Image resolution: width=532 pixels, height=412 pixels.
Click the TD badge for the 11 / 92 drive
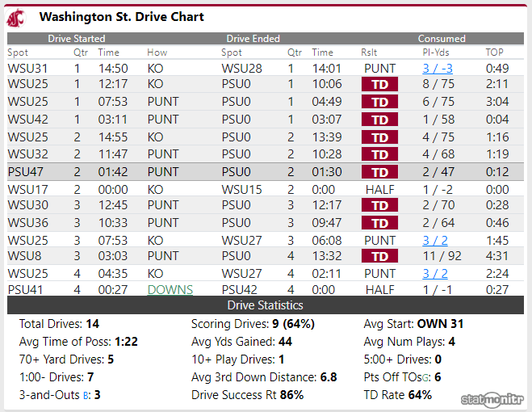coord(379,256)
